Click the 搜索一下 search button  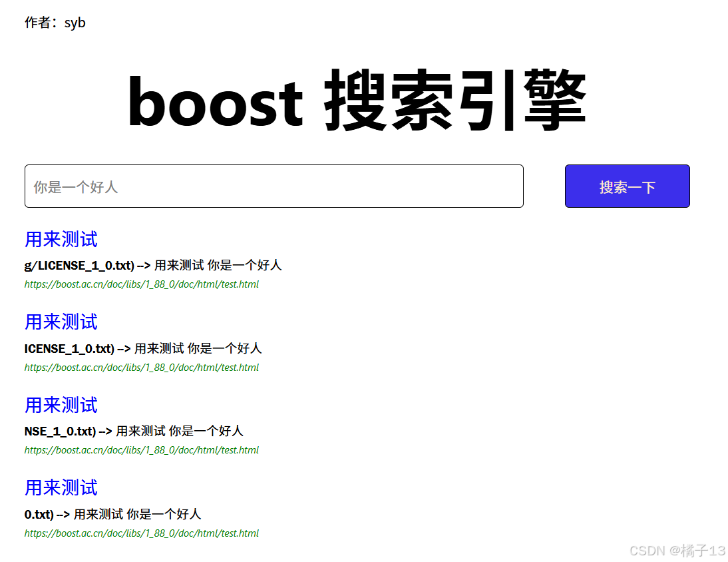pyautogui.click(x=628, y=186)
